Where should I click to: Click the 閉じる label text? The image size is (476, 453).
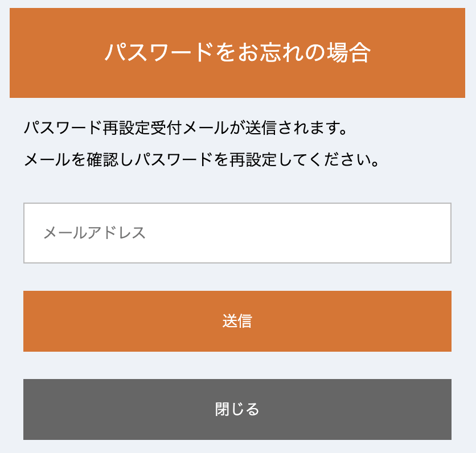[x=237, y=409]
